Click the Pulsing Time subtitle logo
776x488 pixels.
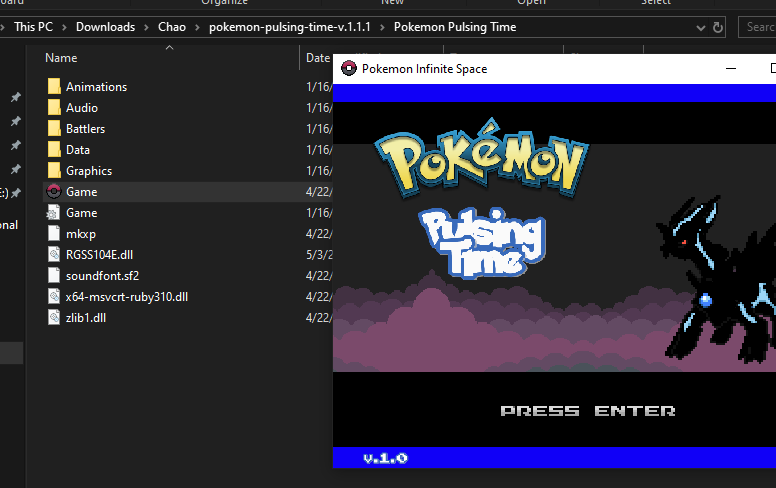point(482,243)
